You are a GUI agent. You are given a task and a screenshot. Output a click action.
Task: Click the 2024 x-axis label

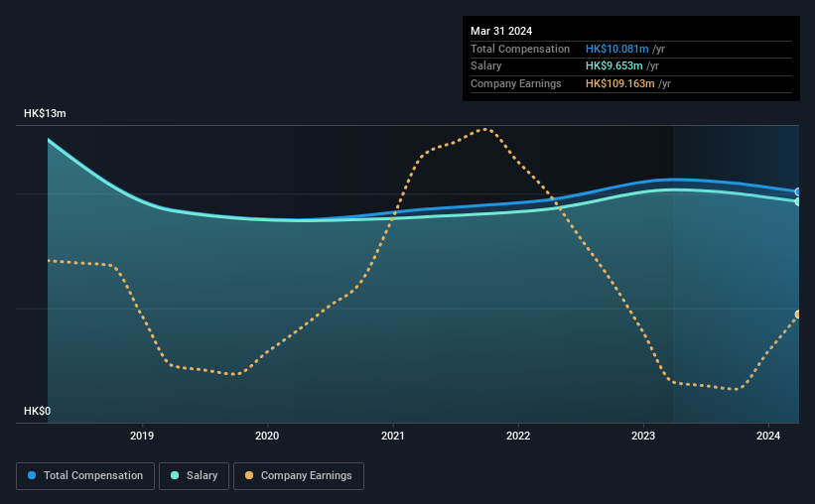pyautogui.click(x=768, y=436)
